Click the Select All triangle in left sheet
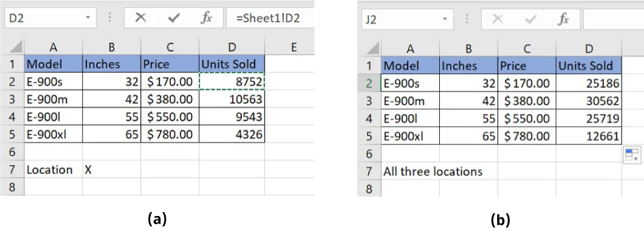The height and width of the screenshot is (231, 644). click(15, 47)
